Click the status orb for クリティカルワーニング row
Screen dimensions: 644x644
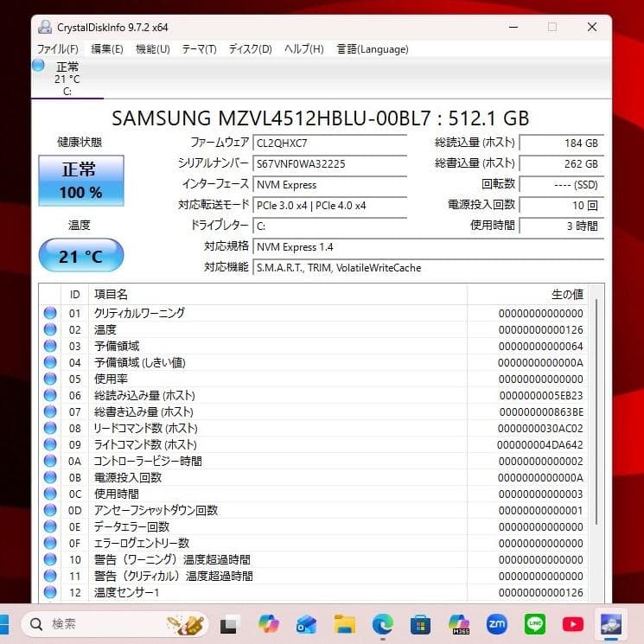(x=50, y=313)
